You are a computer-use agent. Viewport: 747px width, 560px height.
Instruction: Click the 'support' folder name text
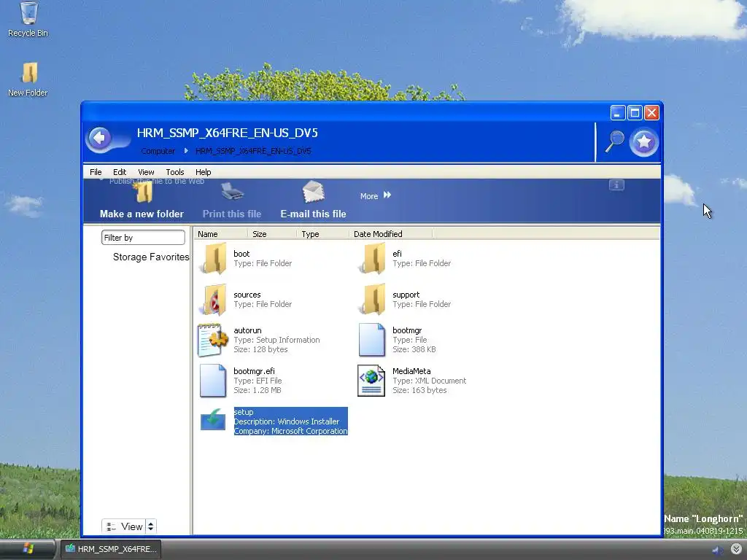coord(406,295)
